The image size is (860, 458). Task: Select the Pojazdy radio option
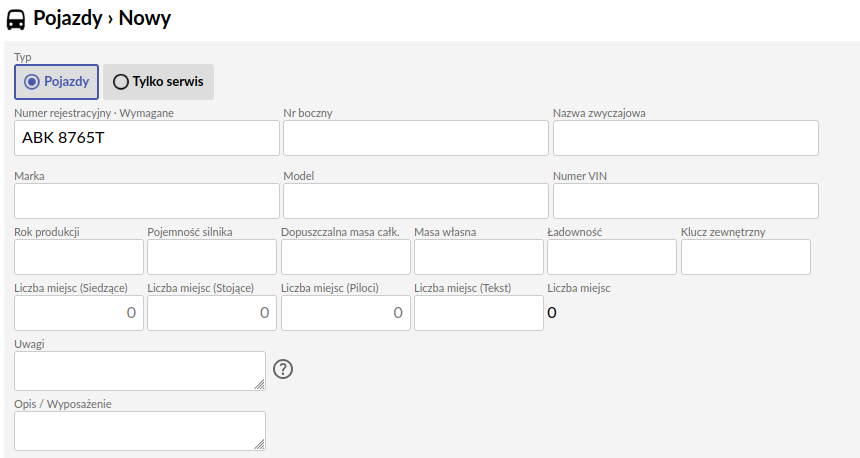[56, 82]
